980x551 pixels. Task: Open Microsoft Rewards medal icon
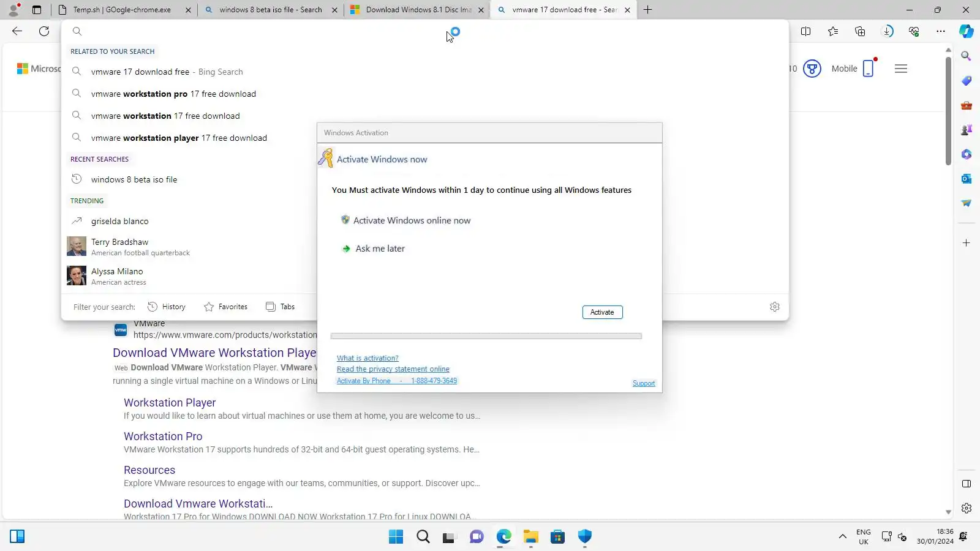(812, 69)
